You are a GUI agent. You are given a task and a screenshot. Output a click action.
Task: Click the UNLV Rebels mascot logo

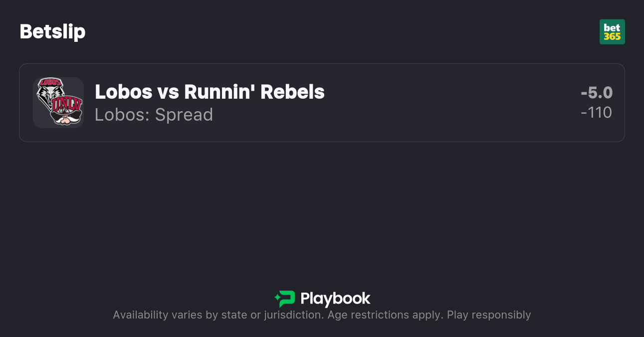click(x=66, y=111)
